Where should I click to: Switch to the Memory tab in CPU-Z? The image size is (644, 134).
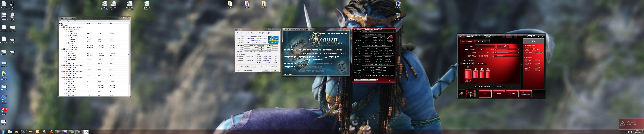tap(255, 33)
